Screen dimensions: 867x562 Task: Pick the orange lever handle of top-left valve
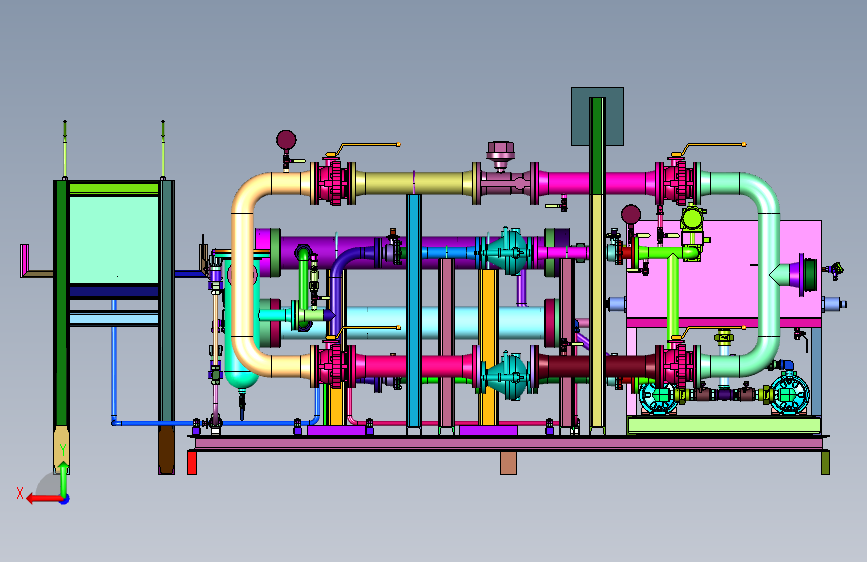pos(368,145)
